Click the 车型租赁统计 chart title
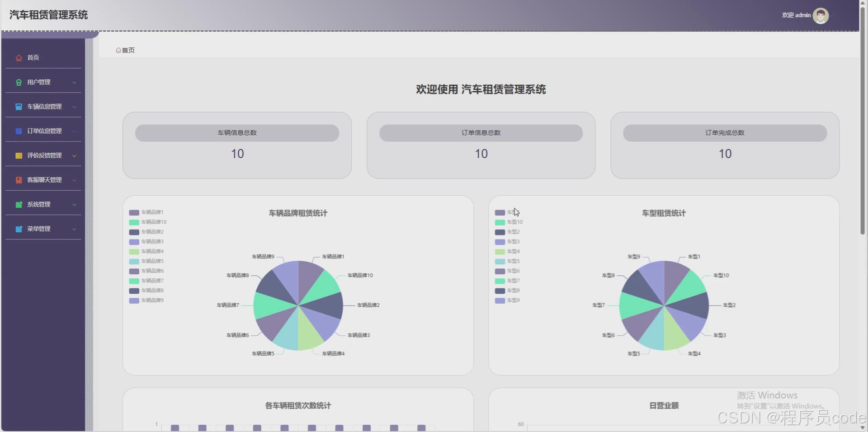The height and width of the screenshot is (432, 868). pyautogui.click(x=664, y=213)
